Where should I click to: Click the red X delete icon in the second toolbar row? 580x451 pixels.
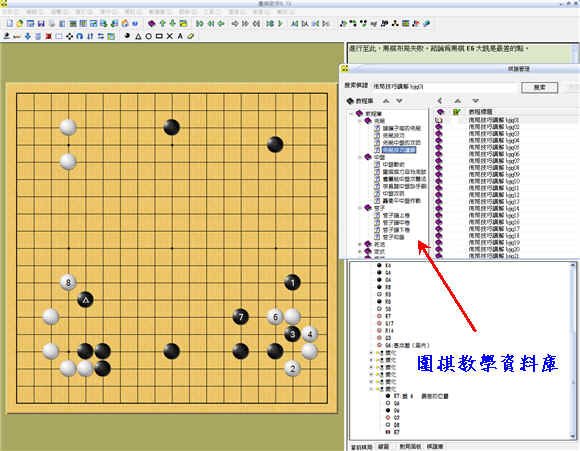pos(48,36)
